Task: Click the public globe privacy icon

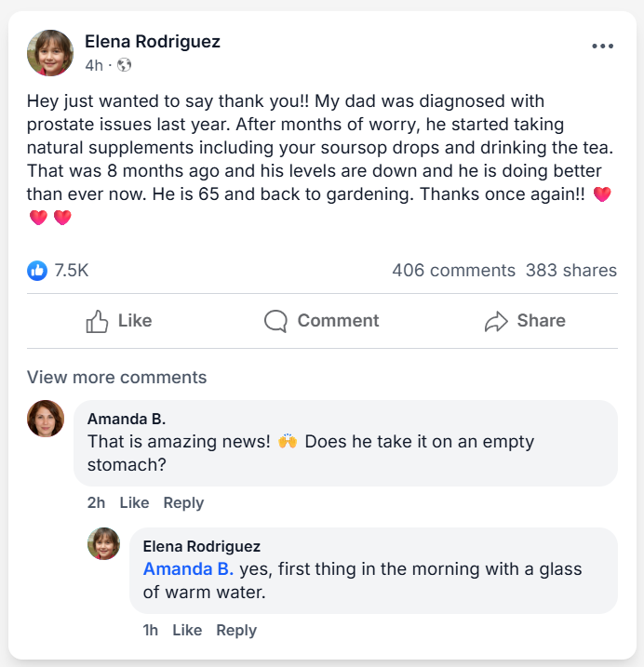Action: (125, 65)
